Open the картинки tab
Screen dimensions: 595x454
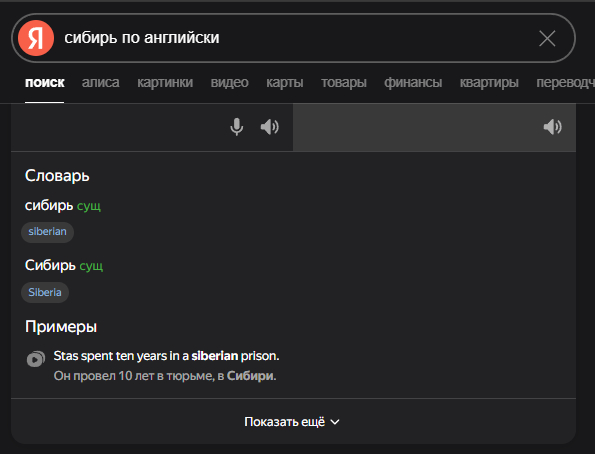point(165,82)
